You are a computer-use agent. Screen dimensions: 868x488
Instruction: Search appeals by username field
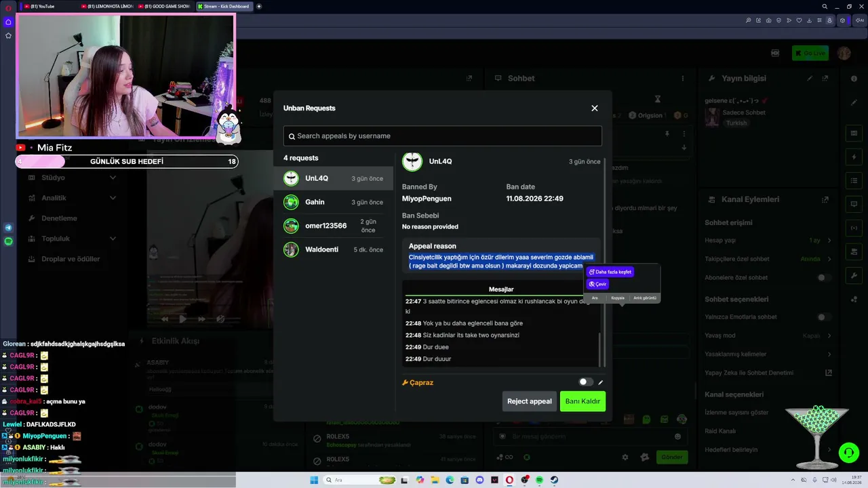click(442, 136)
